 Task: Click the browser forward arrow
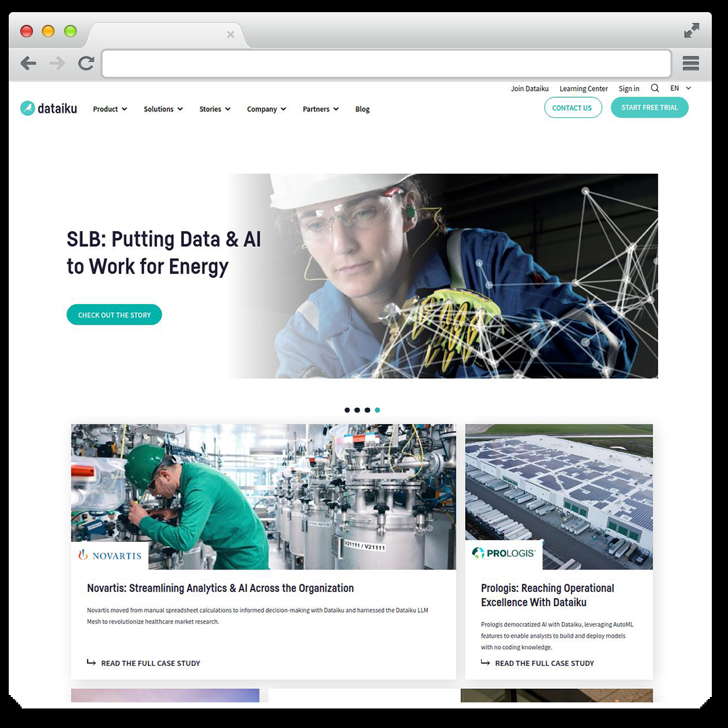click(x=57, y=63)
